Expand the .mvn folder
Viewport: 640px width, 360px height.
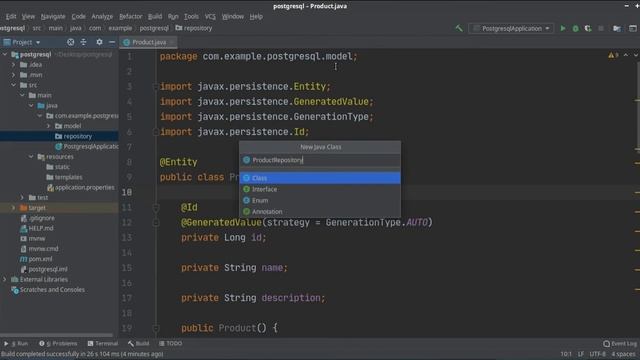(x=13, y=75)
